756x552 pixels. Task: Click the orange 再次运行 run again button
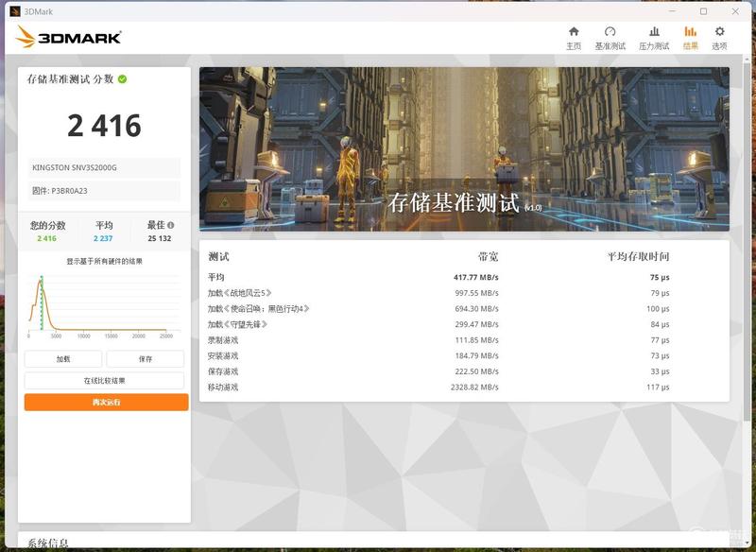click(106, 402)
